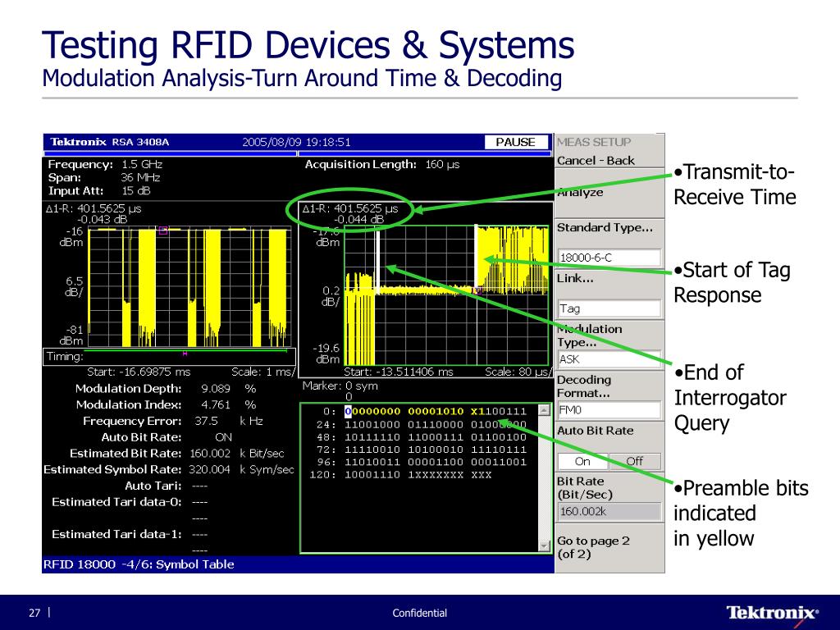Click the Tektronix RSA 3408A title

tap(109, 142)
